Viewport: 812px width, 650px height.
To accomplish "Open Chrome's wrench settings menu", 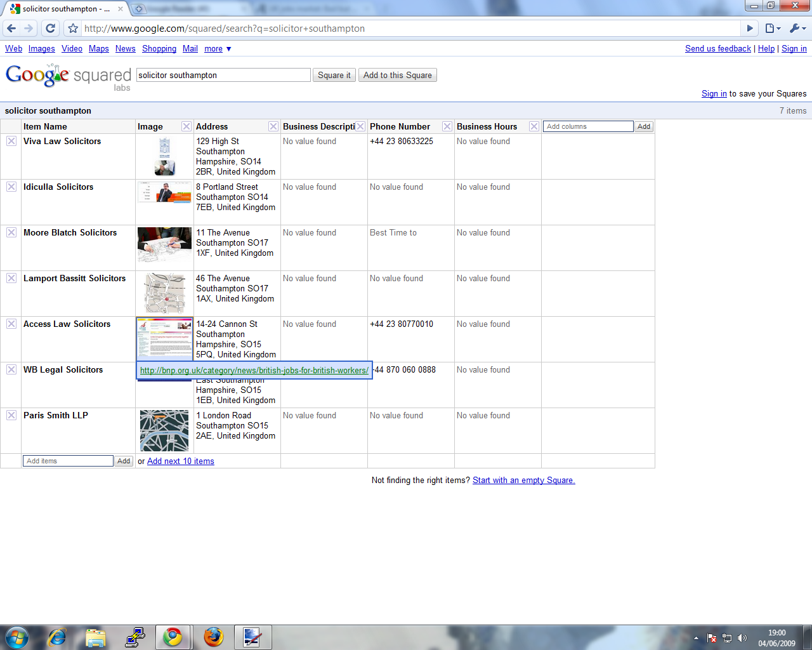I will [797, 29].
